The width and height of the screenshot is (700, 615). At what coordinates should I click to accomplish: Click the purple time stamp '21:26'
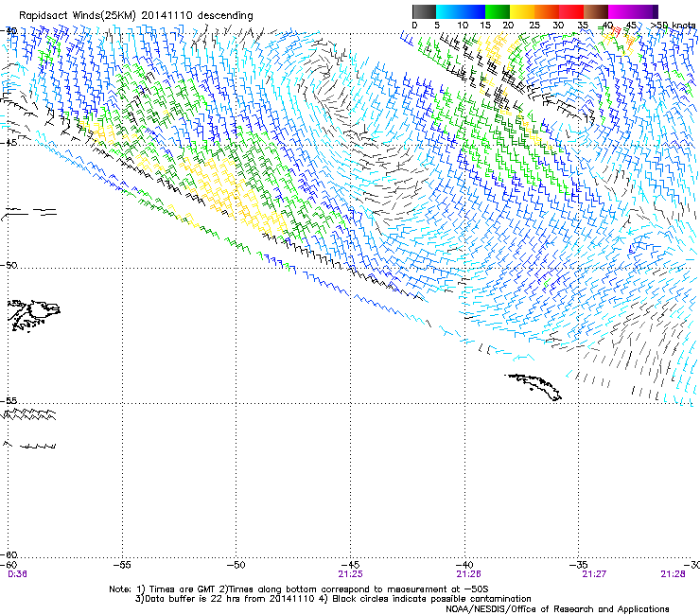468,574
